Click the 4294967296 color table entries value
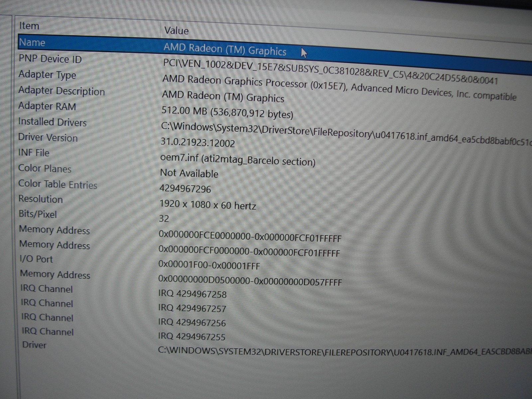Viewport: 532px width, 399px height. tap(185, 189)
